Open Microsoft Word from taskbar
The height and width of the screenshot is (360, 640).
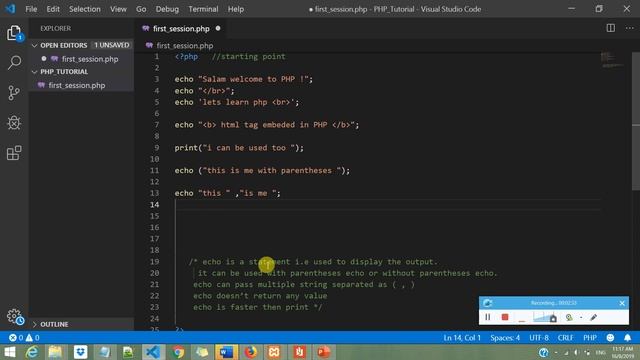coord(226,352)
